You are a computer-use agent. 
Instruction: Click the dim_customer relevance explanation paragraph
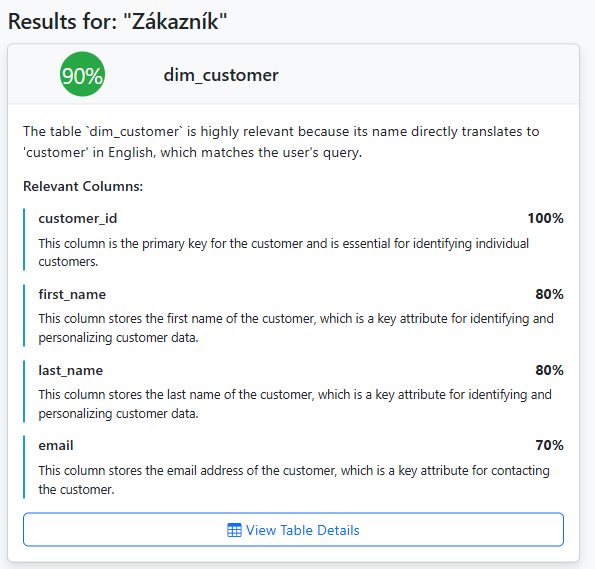(281, 142)
